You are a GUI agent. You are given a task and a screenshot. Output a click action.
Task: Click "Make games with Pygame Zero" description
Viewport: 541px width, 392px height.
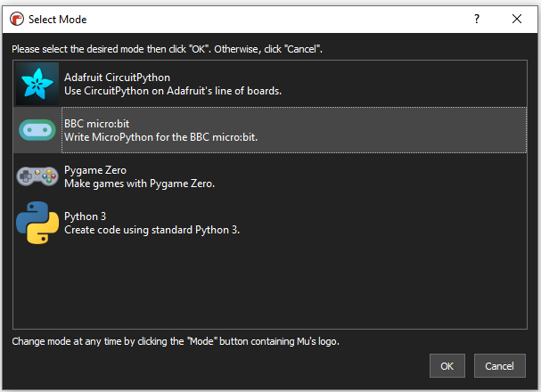point(139,184)
